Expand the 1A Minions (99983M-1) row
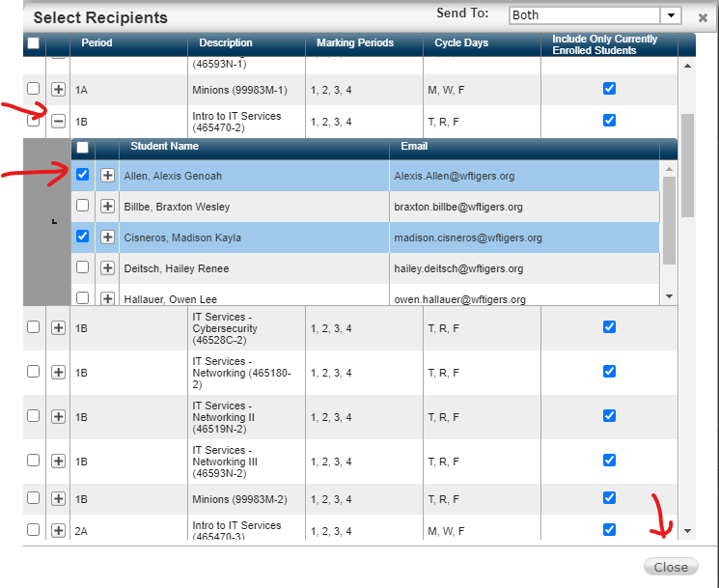 [x=58, y=89]
